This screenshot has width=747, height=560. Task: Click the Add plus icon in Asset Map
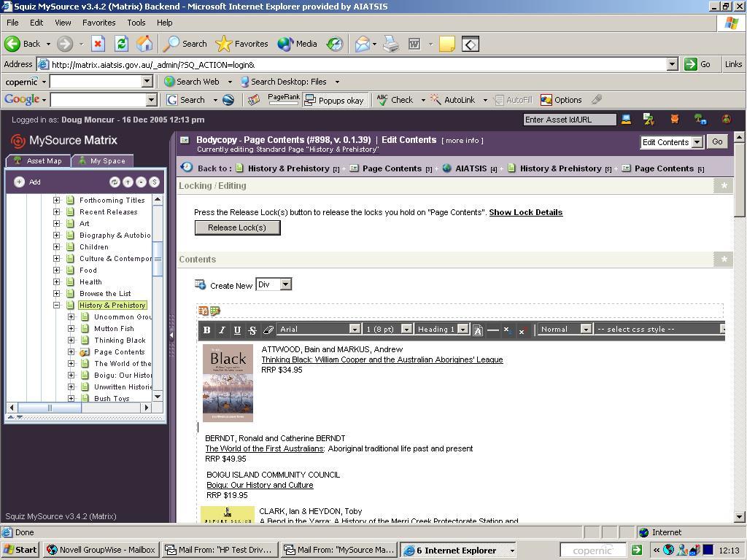(20, 182)
